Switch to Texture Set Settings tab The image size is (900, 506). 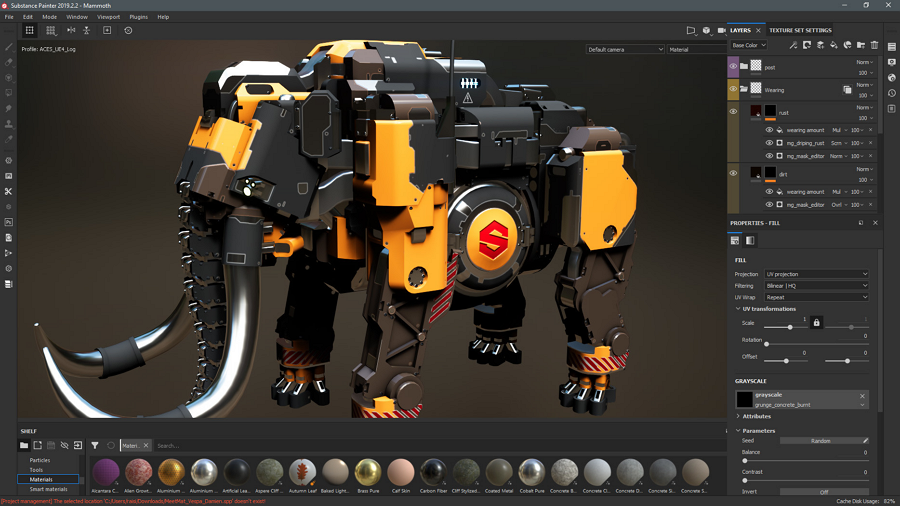[x=800, y=30]
